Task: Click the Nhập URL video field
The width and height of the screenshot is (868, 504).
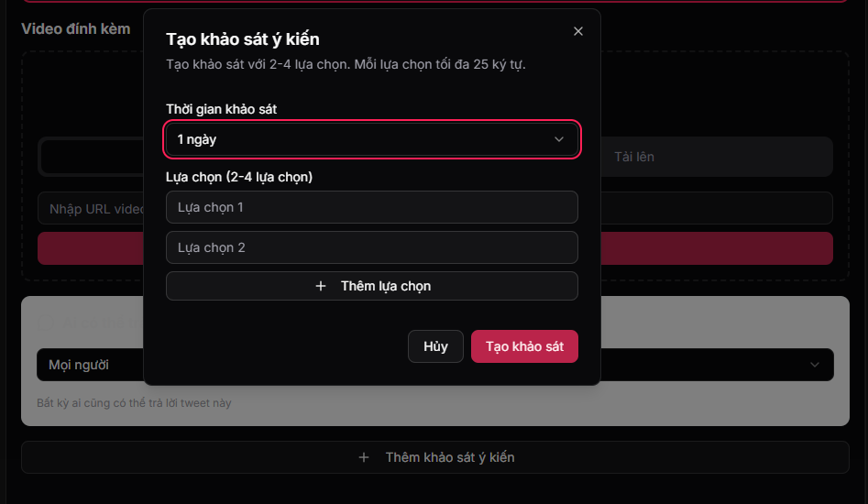Action: pyautogui.click(x=92, y=209)
